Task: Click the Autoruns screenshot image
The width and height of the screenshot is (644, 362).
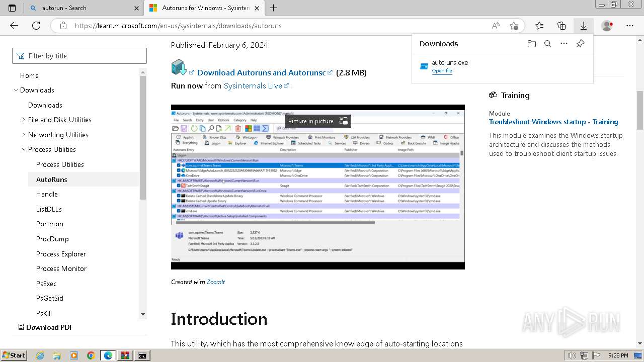Action: [x=318, y=187]
